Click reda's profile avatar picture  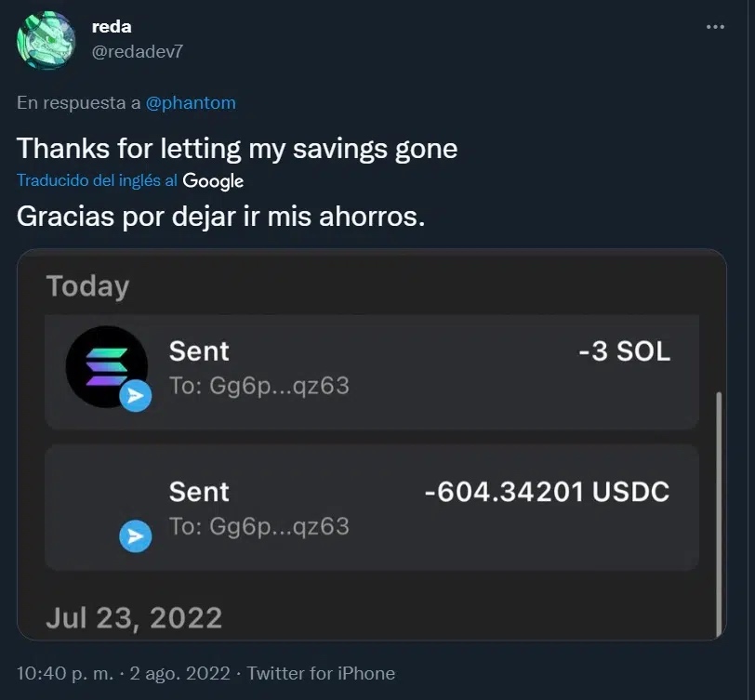click(46, 40)
